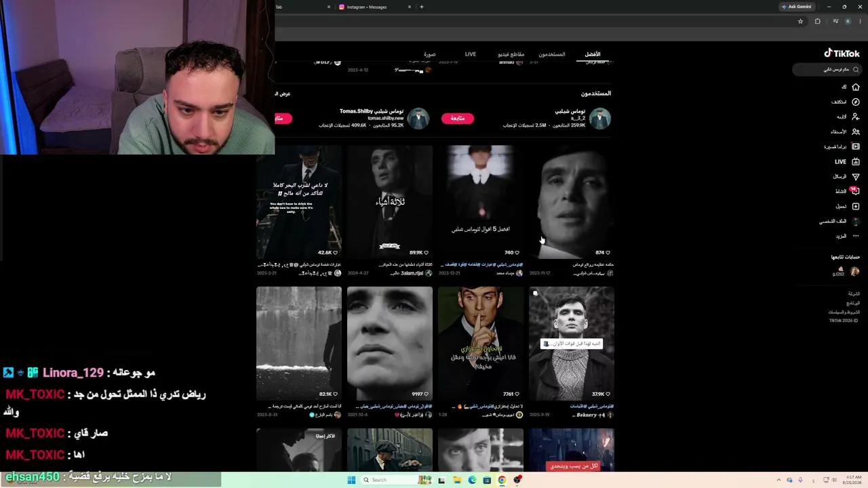Viewport: 868px width, 488px height.
Task: Open the Chrome three-dot menu
Action: click(861, 22)
